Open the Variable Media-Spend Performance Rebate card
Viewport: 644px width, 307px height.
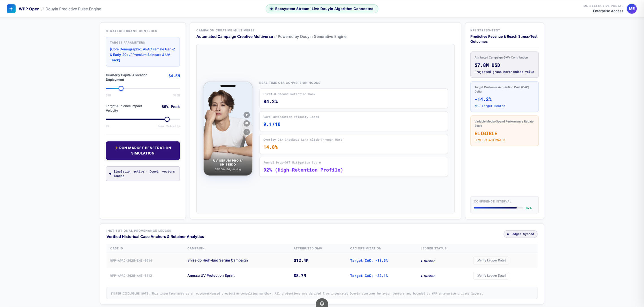tap(504, 131)
